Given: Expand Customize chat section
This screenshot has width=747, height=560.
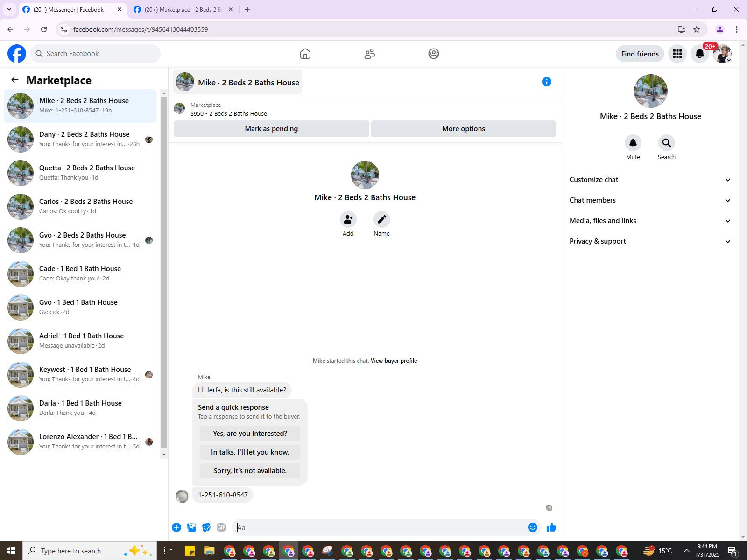Looking at the screenshot, I should [x=650, y=180].
